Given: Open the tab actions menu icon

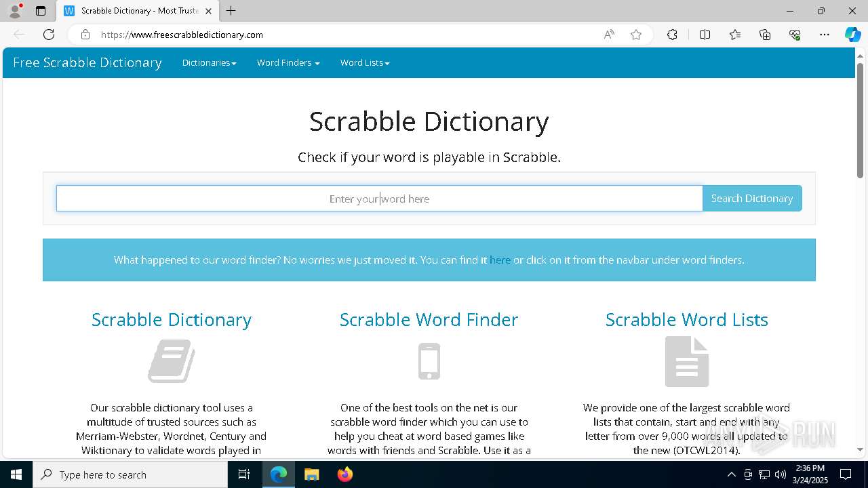Looking at the screenshot, I should pyautogui.click(x=41, y=11).
